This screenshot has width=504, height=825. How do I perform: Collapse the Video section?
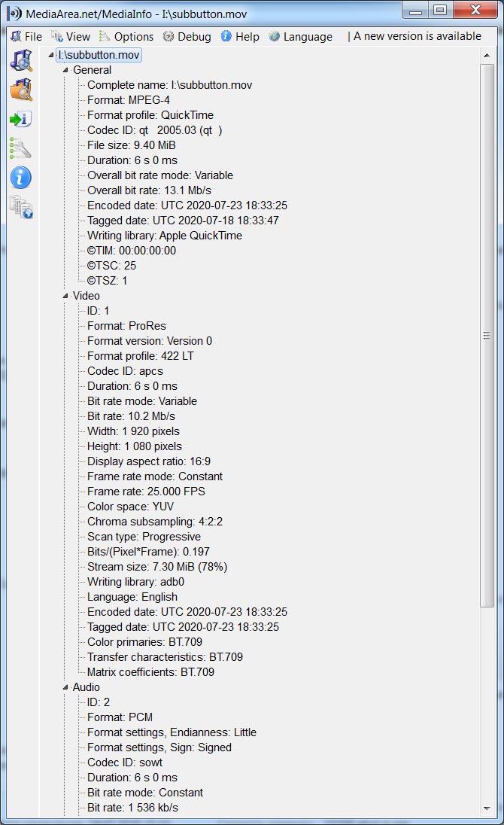pyautogui.click(x=65, y=296)
